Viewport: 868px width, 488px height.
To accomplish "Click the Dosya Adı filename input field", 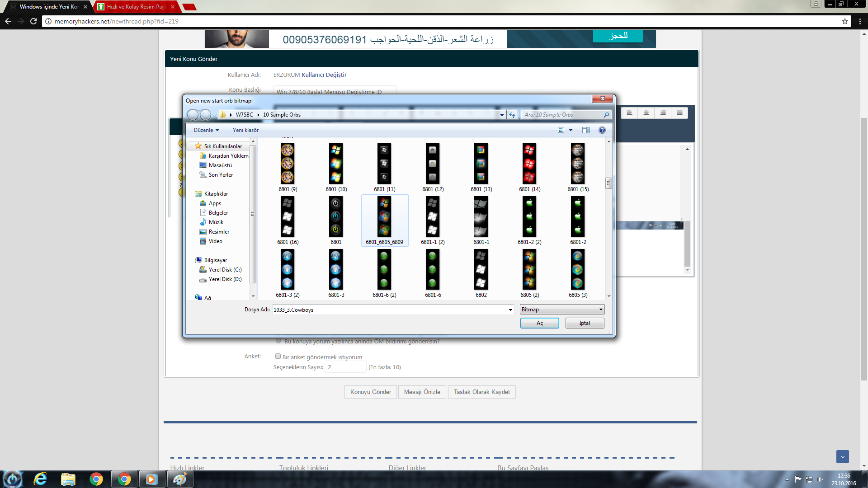I will (390, 310).
